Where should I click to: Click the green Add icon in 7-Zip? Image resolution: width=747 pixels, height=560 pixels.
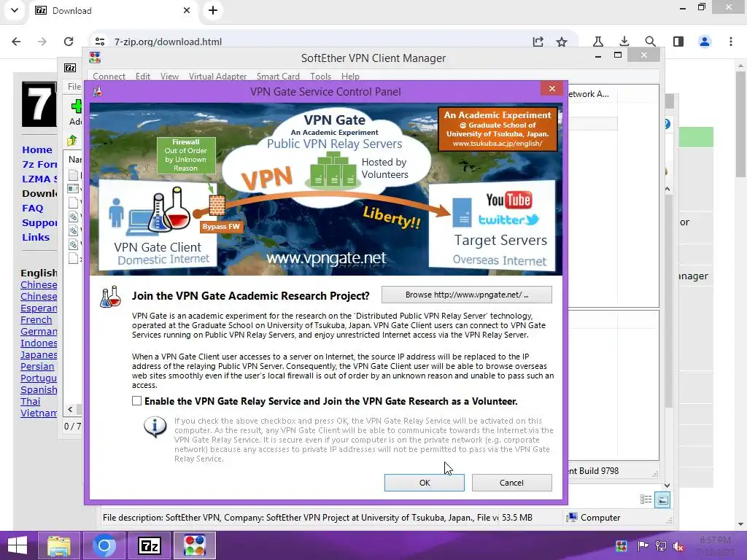point(76,106)
